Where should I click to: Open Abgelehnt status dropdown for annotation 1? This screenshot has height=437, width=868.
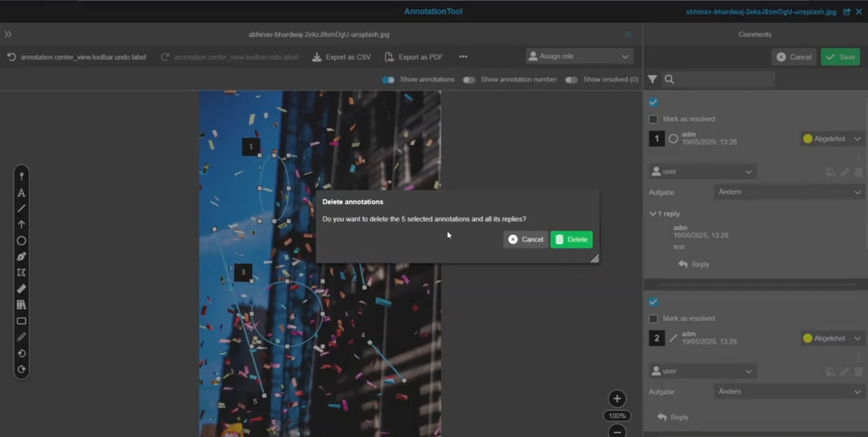833,139
